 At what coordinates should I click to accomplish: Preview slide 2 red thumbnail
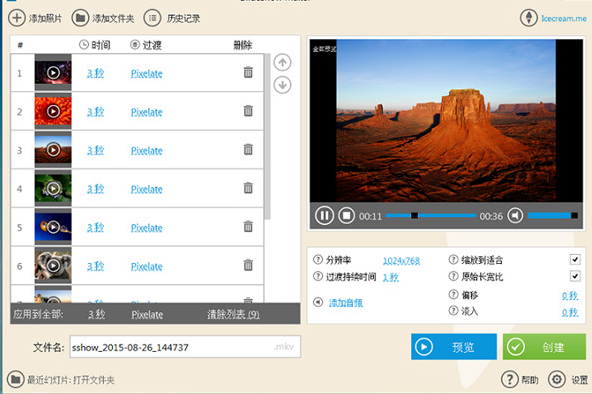[x=53, y=111]
